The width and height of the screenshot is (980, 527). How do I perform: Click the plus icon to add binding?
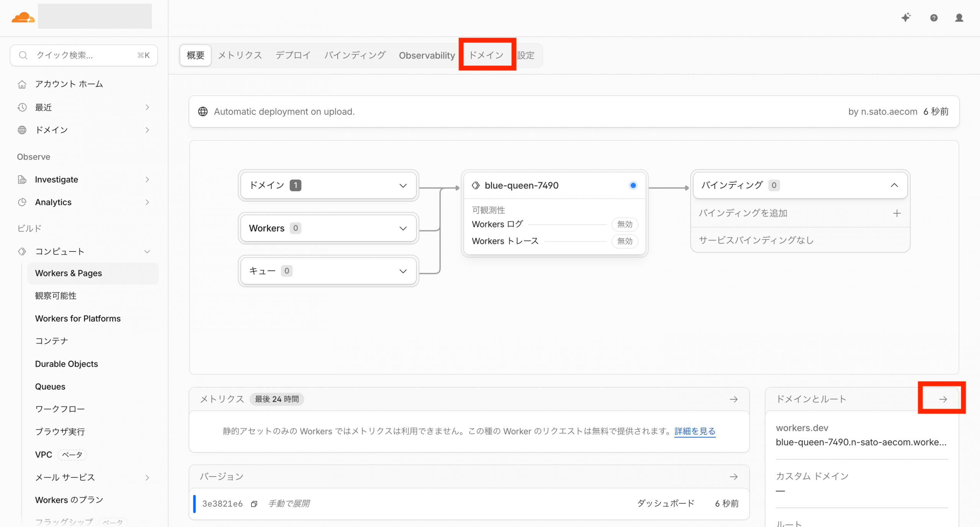897,213
